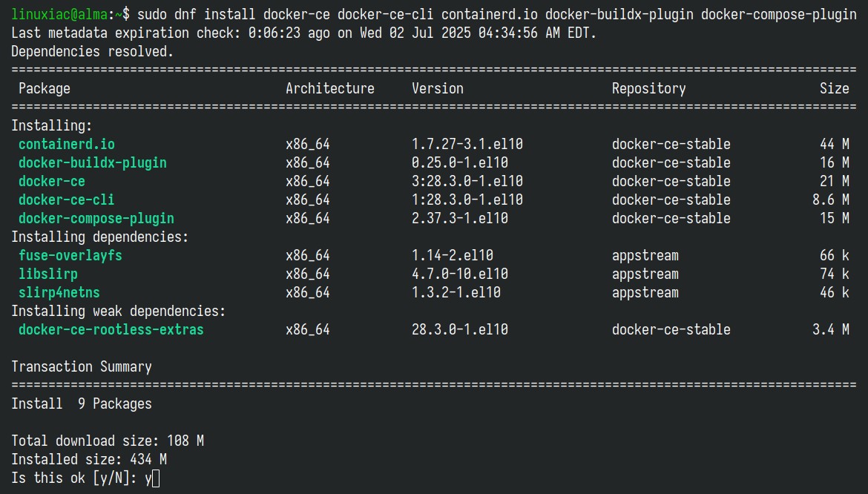The image size is (868, 494).
Task: Click the Package column header
Action: coord(45,89)
